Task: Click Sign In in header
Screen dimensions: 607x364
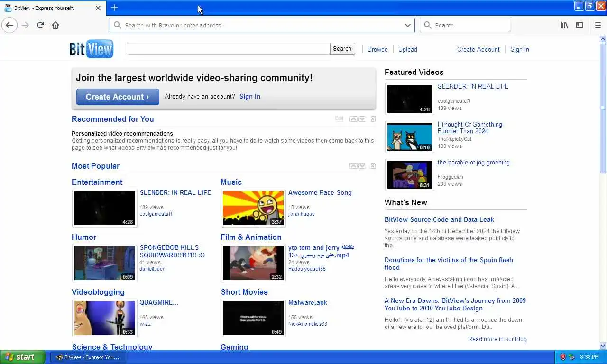Action: (x=520, y=49)
